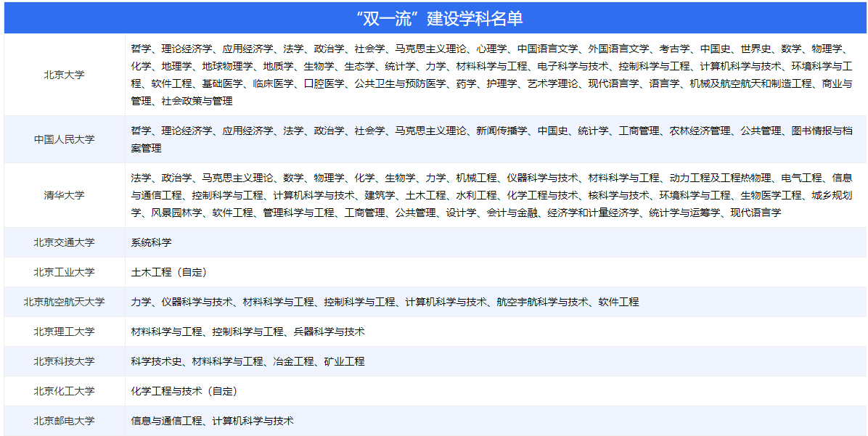Click 系统科学 in the 北京交通大学 row
Image resolution: width=868 pixels, height=436 pixels.
coord(152,242)
